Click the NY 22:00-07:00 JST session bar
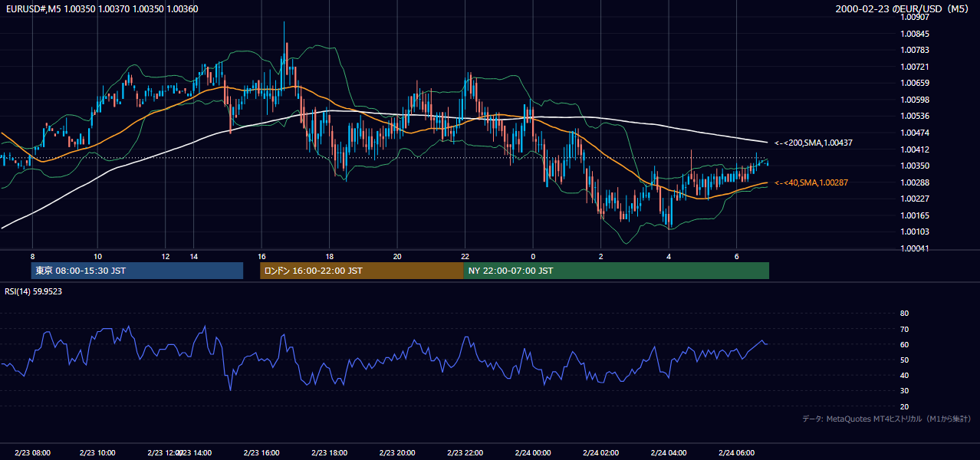The width and height of the screenshot is (980, 460). [x=617, y=271]
